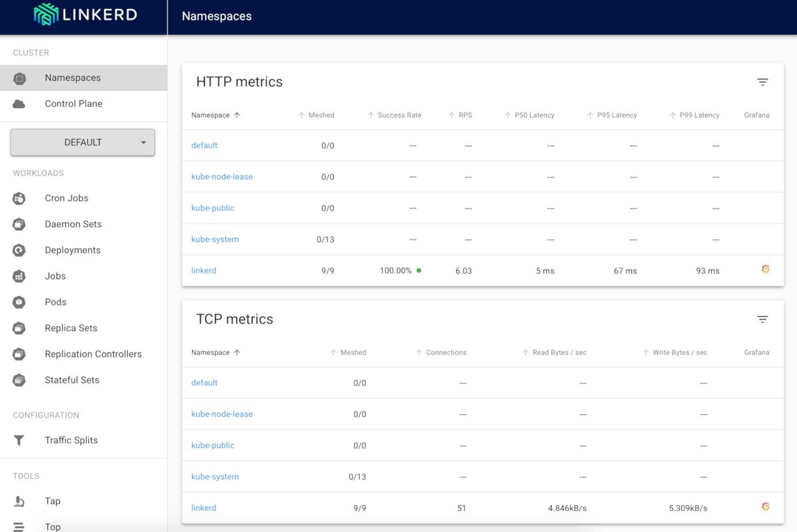Click the Daemon Sets icon
Image resolution: width=797 pixels, height=532 pixels.
click(19, 224)
